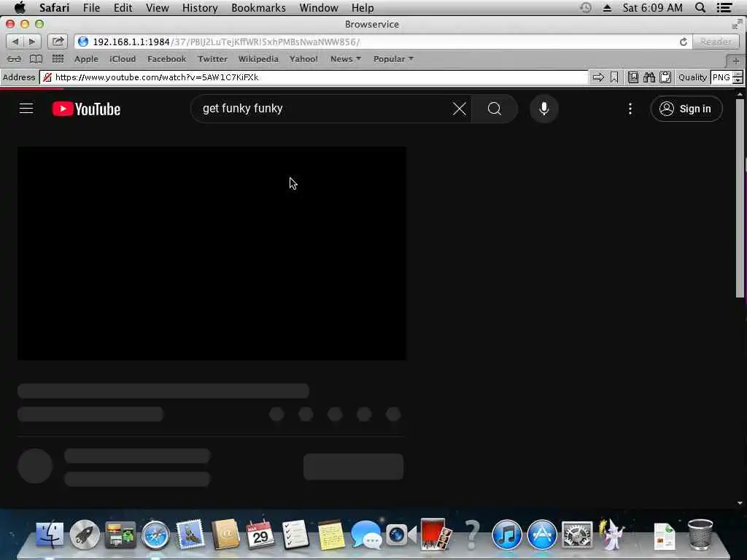The width and height of the screenshot is (747, 560).
Task: Click the Browservice clipboard icon
Action: [665, 77]
